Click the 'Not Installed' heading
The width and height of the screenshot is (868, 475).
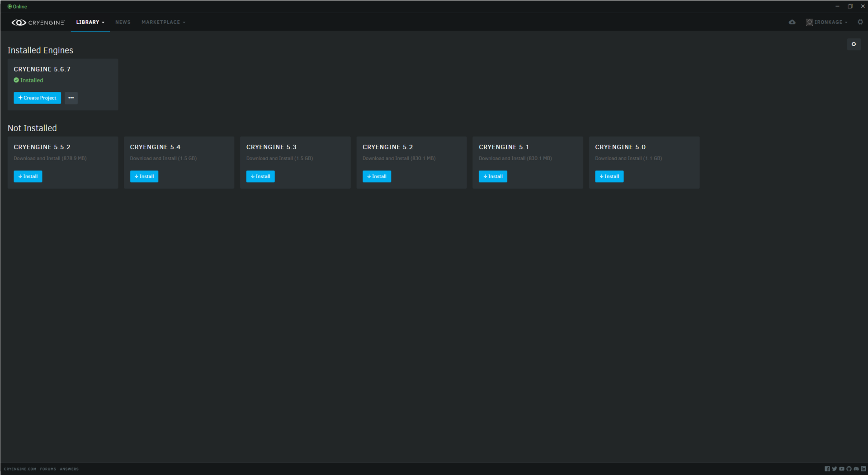click(x=32, y=128)
